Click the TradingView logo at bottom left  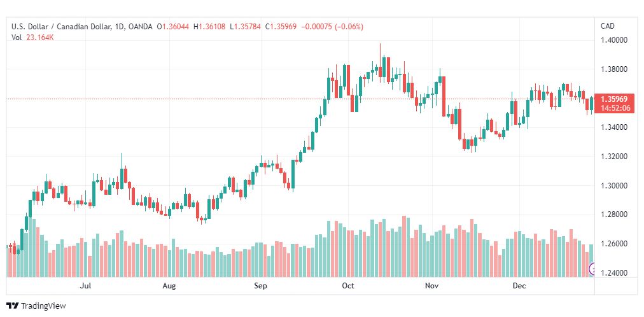36,306
